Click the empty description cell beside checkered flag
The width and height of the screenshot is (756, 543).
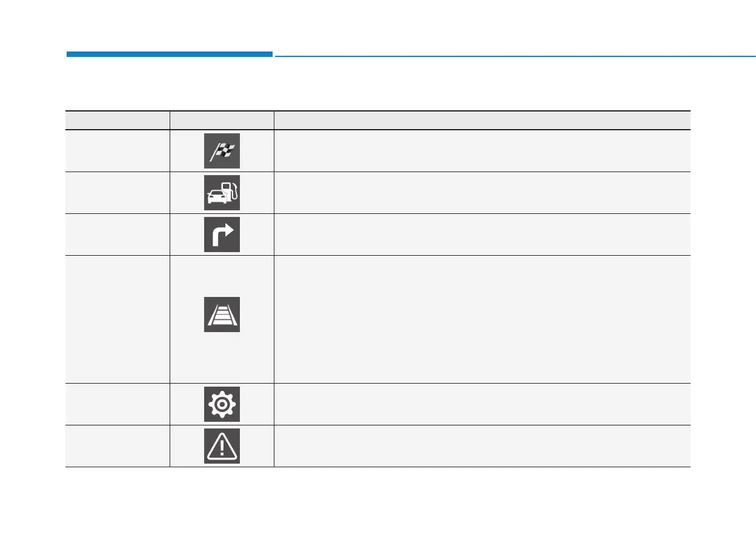click(482, 151)
